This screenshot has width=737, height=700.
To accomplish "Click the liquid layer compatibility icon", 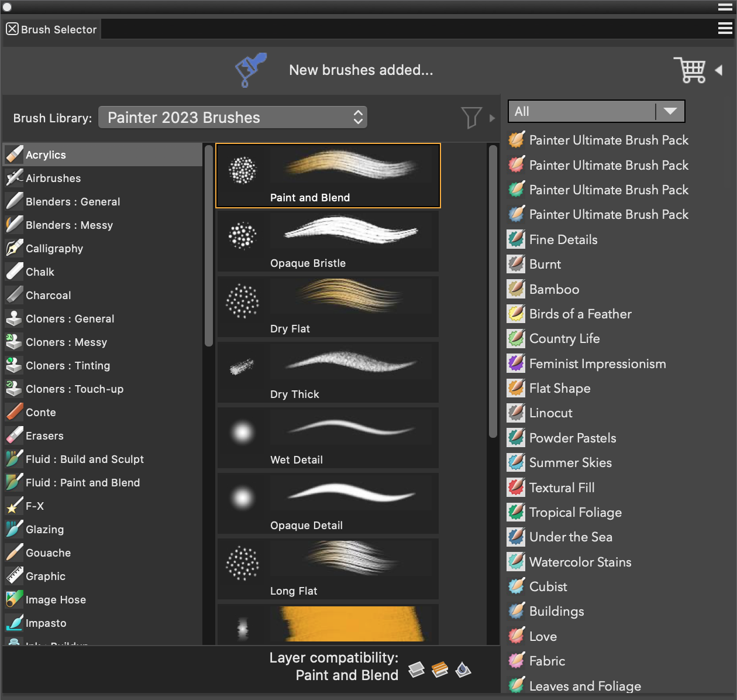I will [x=463, y=670].
